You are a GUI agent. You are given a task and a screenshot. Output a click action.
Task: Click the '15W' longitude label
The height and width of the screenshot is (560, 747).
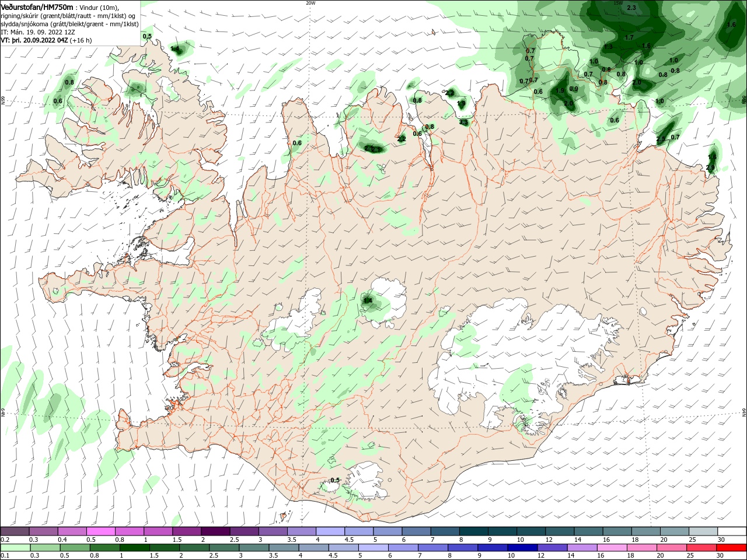point(618,3)
